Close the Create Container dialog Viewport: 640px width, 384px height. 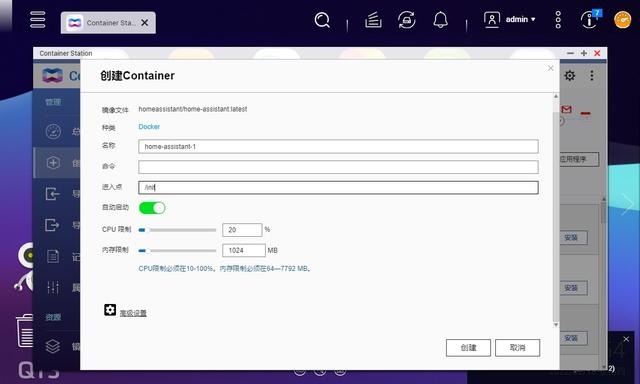(x=551, y=68)
